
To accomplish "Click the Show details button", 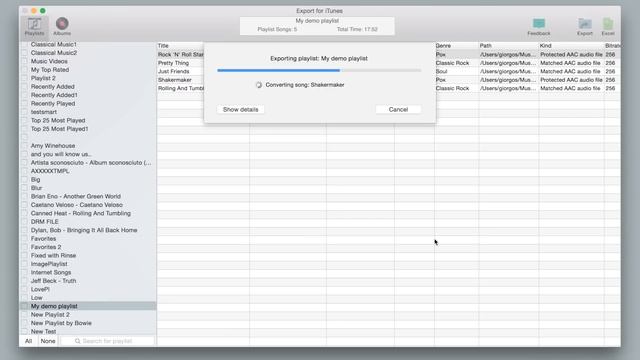I will tap(240, 109).
